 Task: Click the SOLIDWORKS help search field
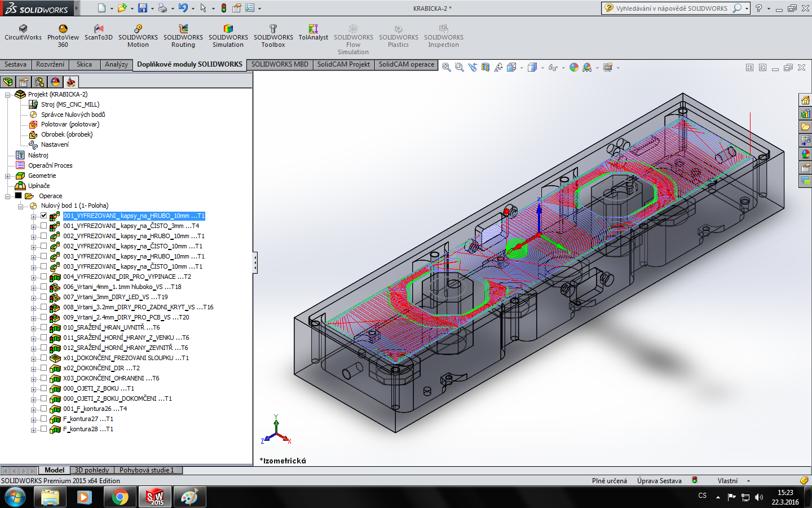click(671, 8)
